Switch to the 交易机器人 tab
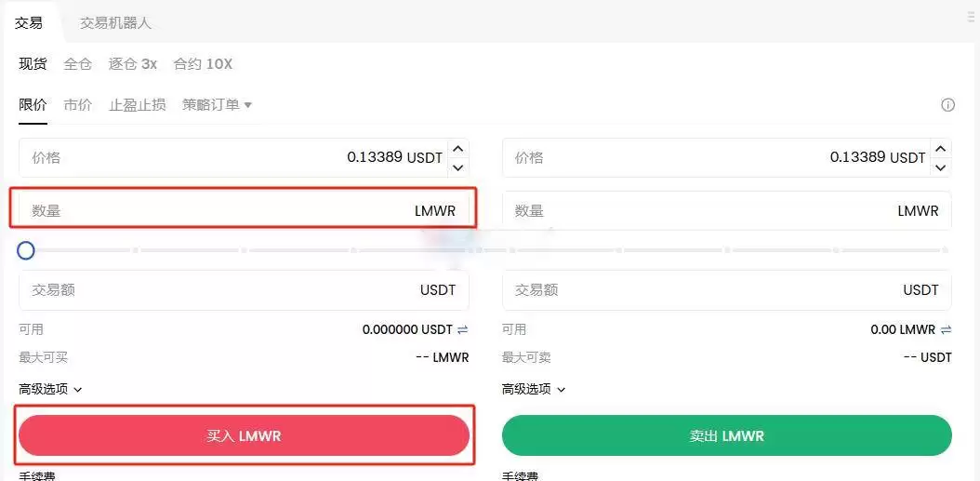 click(115, 22)
